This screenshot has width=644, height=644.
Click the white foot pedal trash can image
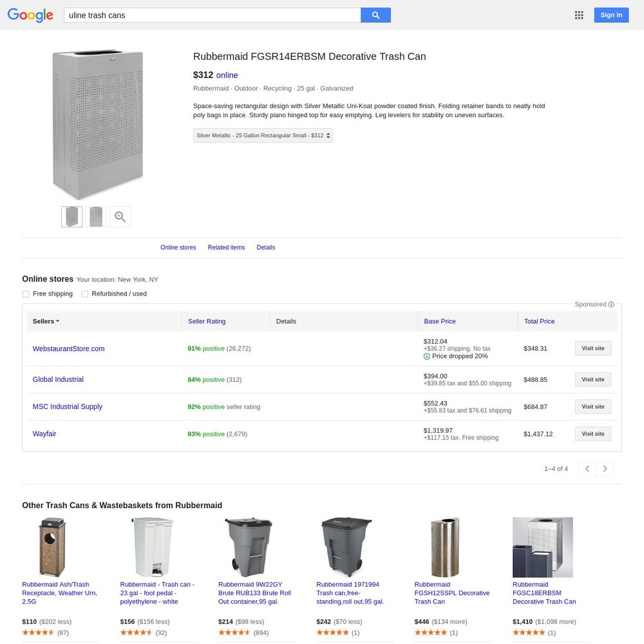coord(153,547)
